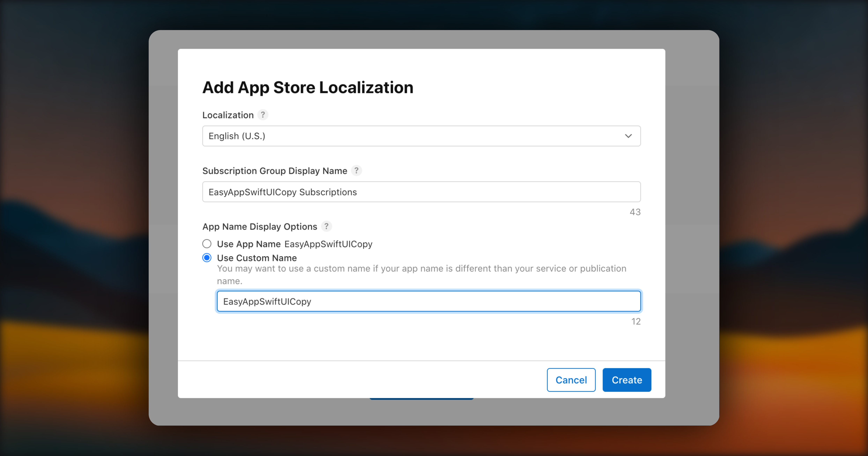Click the question mark beside Localization label
868x456 pixels.
263,115
